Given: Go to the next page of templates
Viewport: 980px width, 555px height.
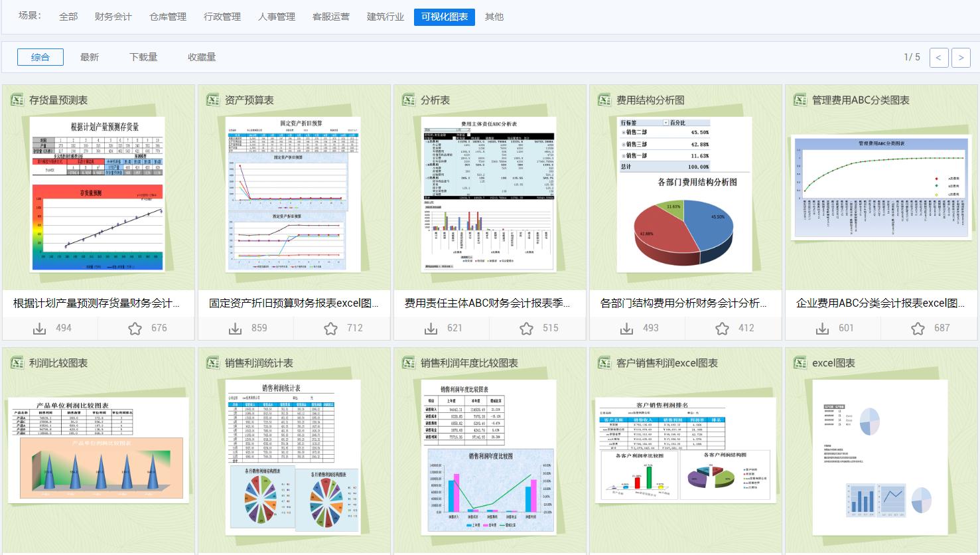Looking at the screenshot, I should (960, 57).
